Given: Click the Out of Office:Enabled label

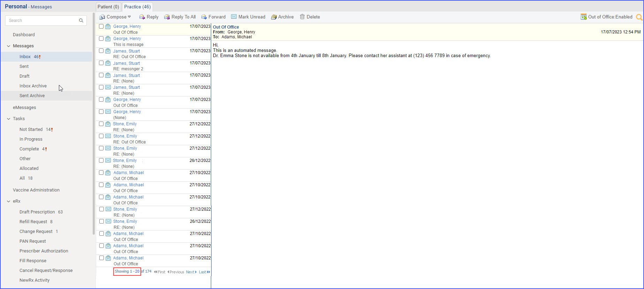Looking at the screenshot, I should pyautogui.click(x=610, y=17).
